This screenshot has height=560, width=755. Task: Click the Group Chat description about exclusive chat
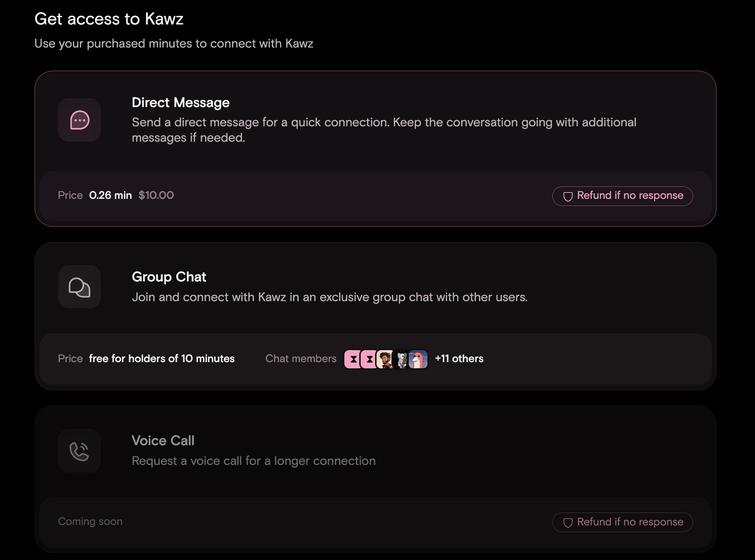pos(329,297)
